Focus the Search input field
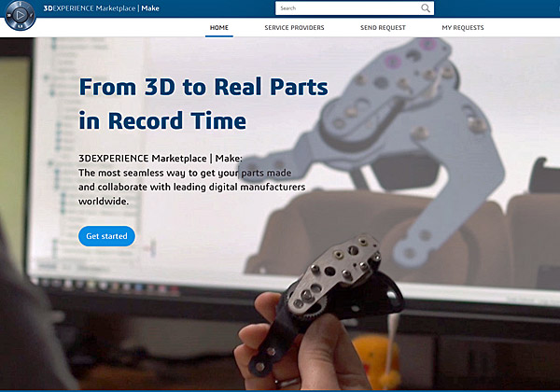 tap(355, 8)
